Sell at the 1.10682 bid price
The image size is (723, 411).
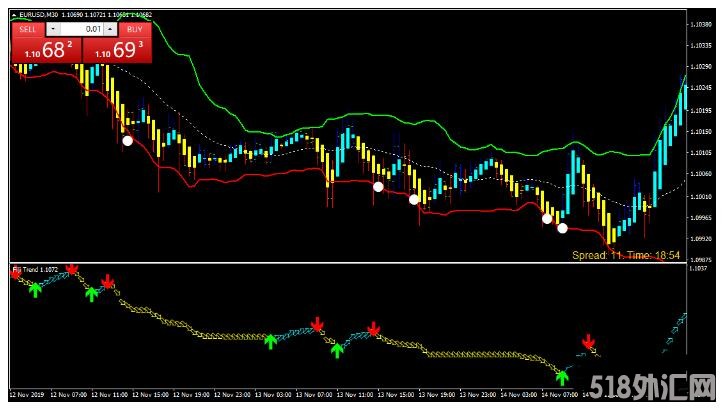[45, 49]
